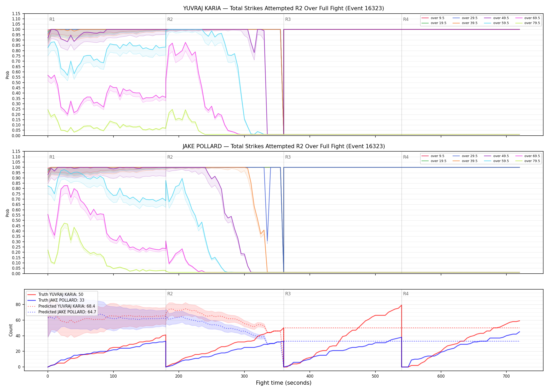Select the R4 marker in the YUVRAJ KARIA chart

click(406, 19)
